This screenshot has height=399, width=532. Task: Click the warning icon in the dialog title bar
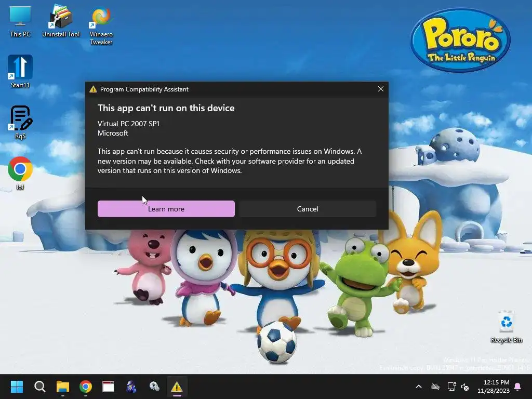pyautogui.click(x=93, y=89)
